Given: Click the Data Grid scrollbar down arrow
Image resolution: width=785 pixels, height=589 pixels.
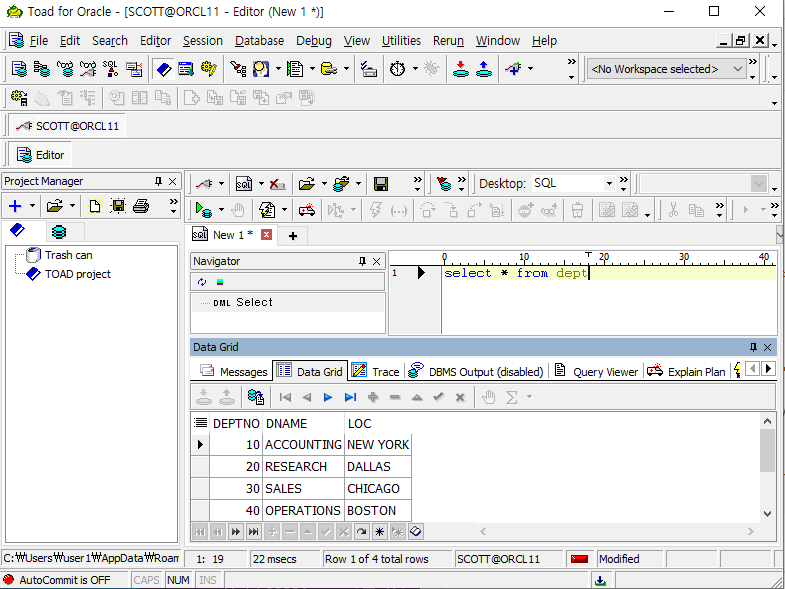Looking at the screenshot, I should 767,513.
